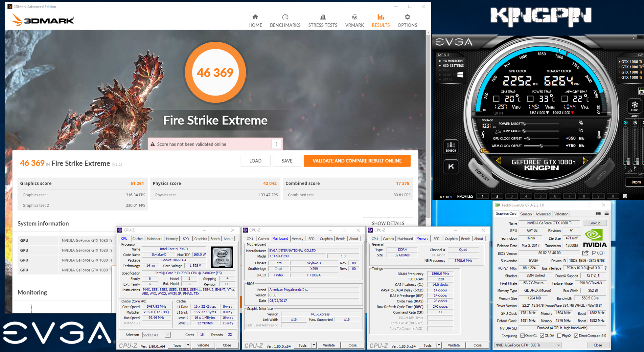Click the BIOS share/export icon in GPU-Z

coord(585,253)
